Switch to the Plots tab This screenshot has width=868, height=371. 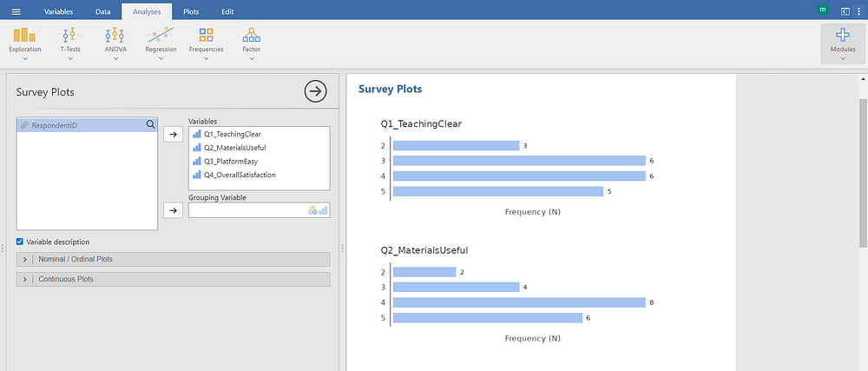pyautogui.click(x=191, y=11)
